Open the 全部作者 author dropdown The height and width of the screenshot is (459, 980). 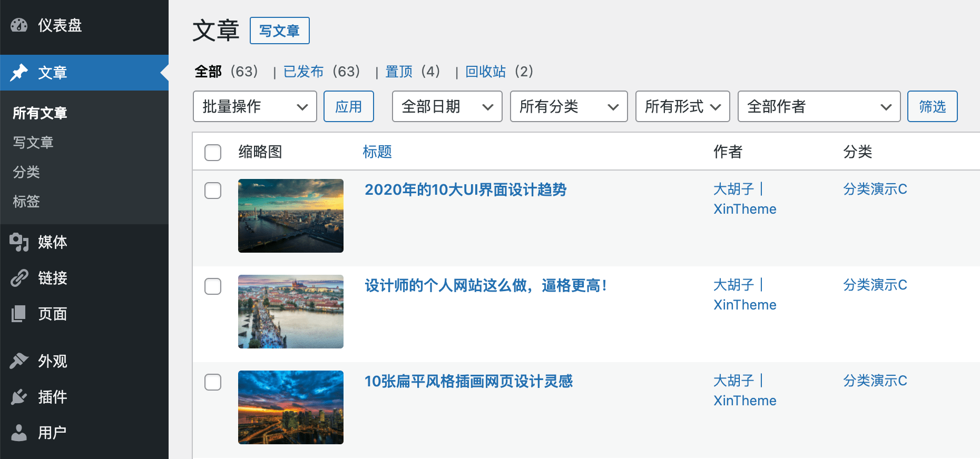click(818, 106)
